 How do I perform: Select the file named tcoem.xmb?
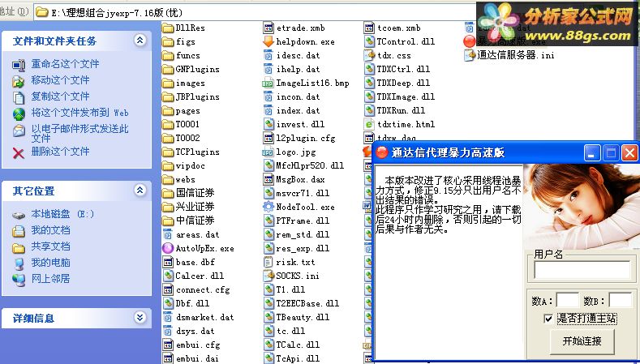(x=399, y=28)
